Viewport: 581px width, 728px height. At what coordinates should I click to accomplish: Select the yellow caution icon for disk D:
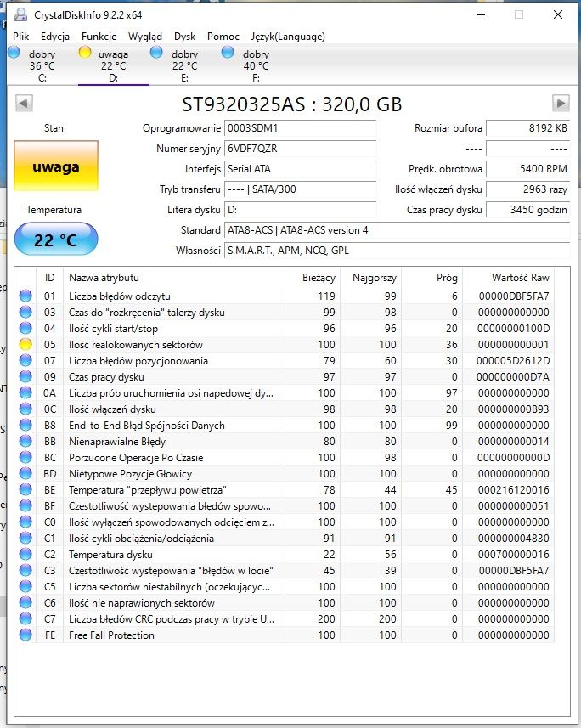pyautogui.click(x=85, y=52)
